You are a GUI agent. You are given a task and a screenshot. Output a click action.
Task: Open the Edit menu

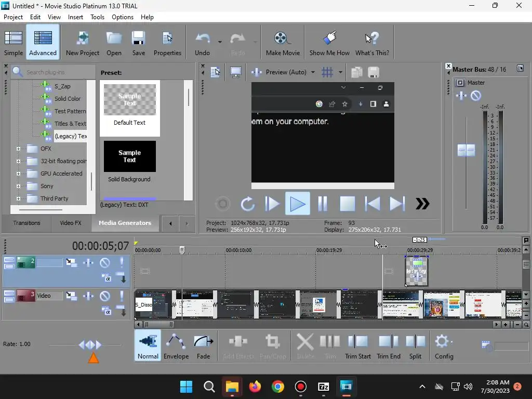tap(35, 17)
